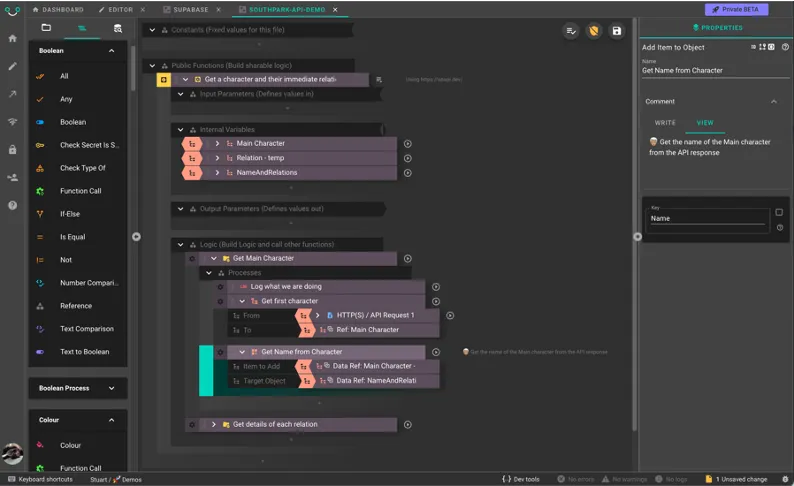Screen dimensions: 794x486
Task: Select the WRITE tab in the Comment section
Action: tap(665, 123)
